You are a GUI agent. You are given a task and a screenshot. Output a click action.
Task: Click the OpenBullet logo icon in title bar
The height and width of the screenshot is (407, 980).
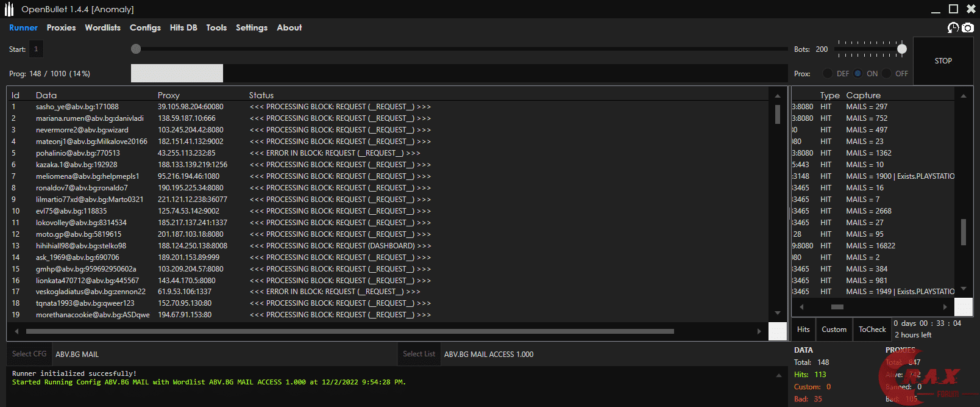[9, 9]
